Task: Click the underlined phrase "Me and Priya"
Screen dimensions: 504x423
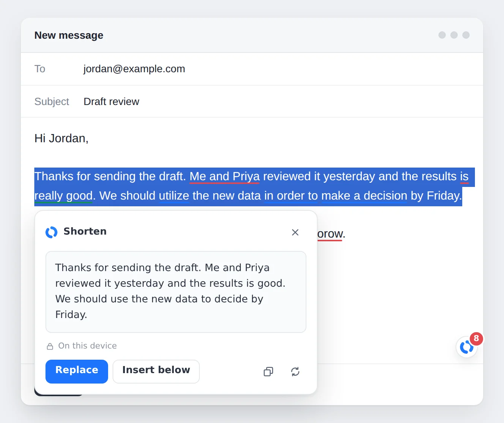Action: [224, 176]
